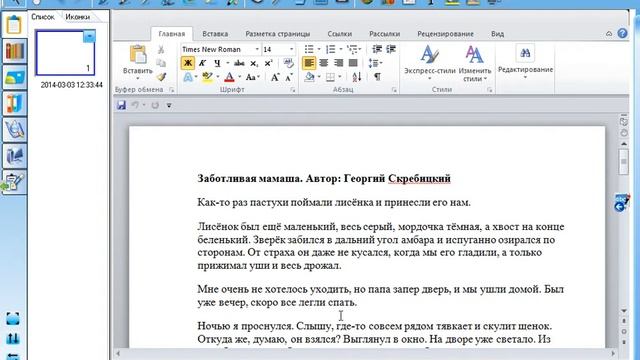Switch to the Иконки tab in the side panel

(78, 17)
